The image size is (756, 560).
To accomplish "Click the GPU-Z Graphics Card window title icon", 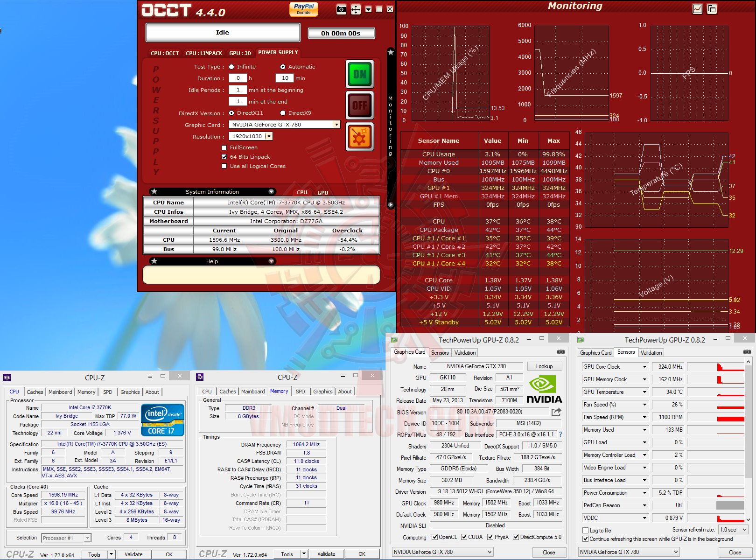I will [394, 340].
